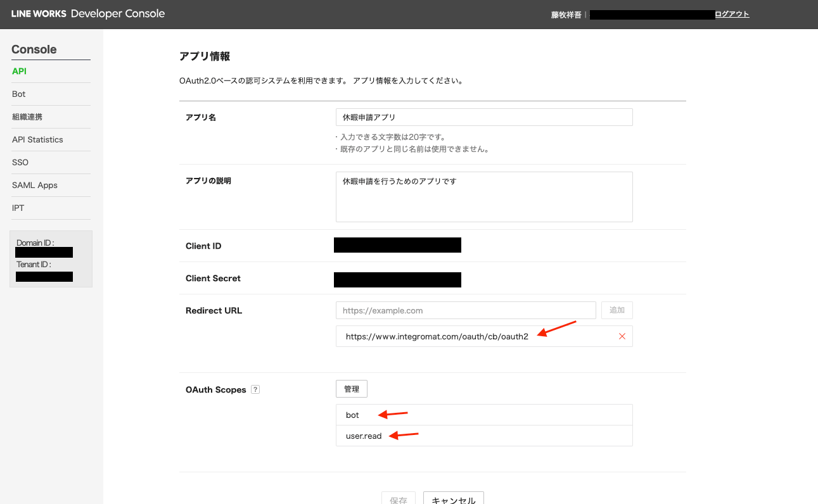The image size is (818, 504).
Task: Remove the integromat redirect URL with red X
Action: (x=622, y=336)
